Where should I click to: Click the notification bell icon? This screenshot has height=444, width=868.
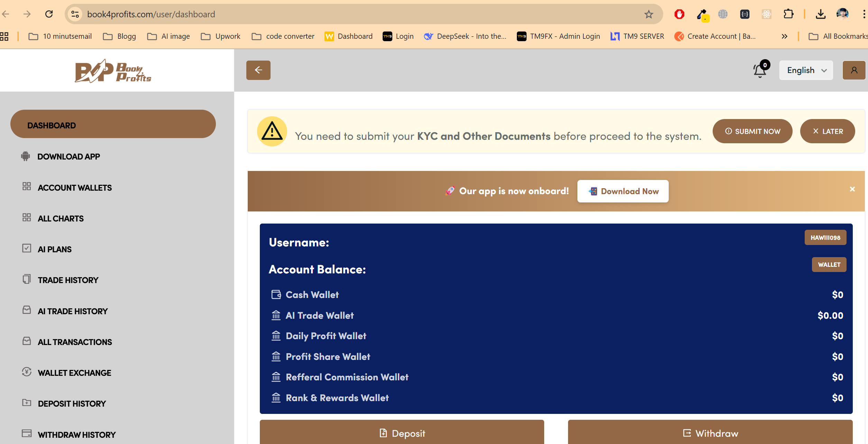pyautogui.click(x=760, y=71)
